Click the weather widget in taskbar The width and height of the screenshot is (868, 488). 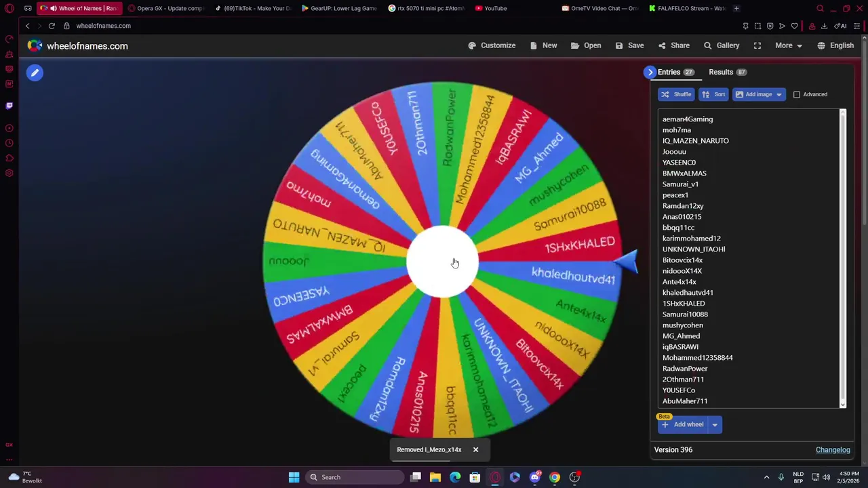click(x=26, y=477)
